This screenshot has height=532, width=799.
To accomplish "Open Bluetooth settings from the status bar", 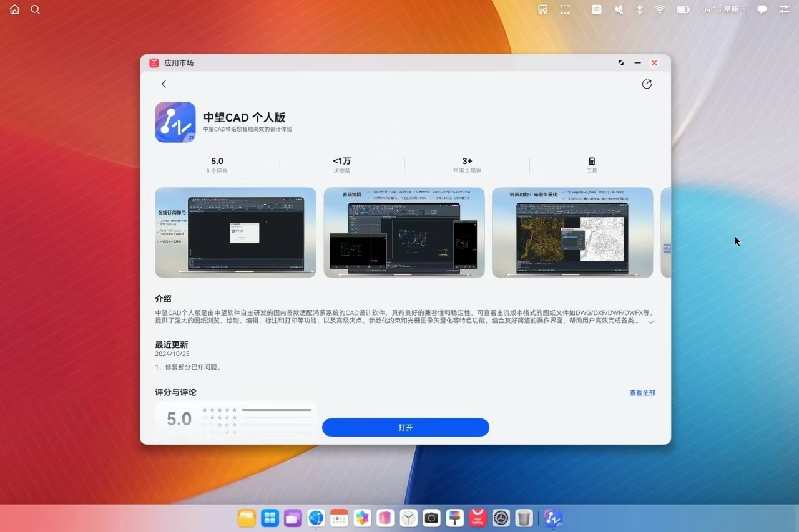I will (639, 9).
